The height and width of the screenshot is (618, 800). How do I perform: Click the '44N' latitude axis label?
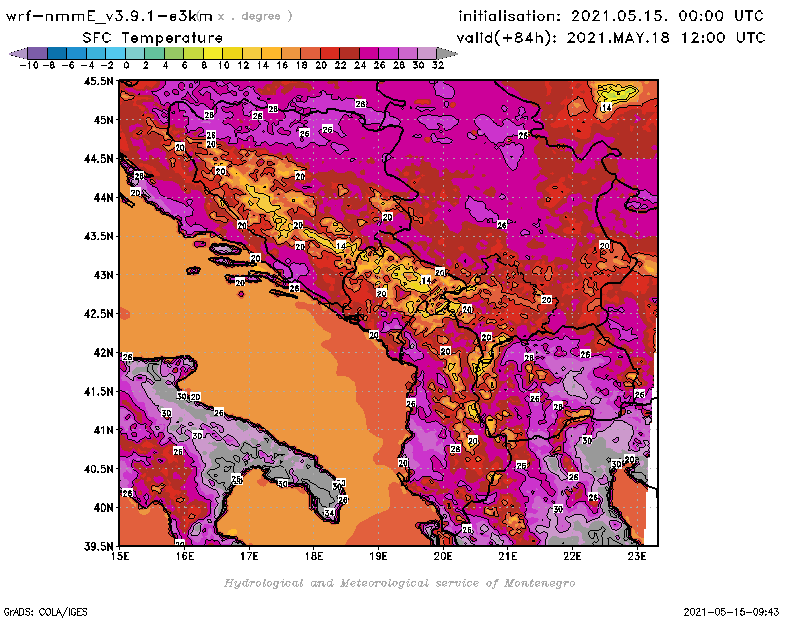tap(103, 197)
